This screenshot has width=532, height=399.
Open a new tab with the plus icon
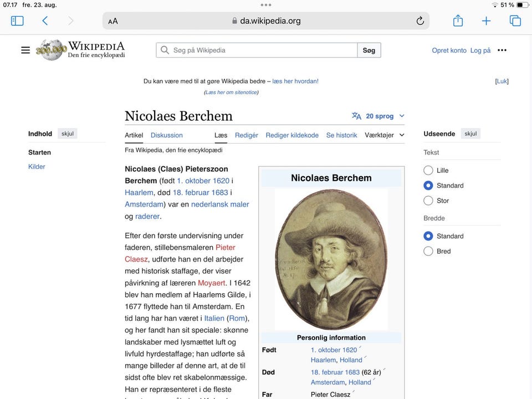tap(486, 20)
